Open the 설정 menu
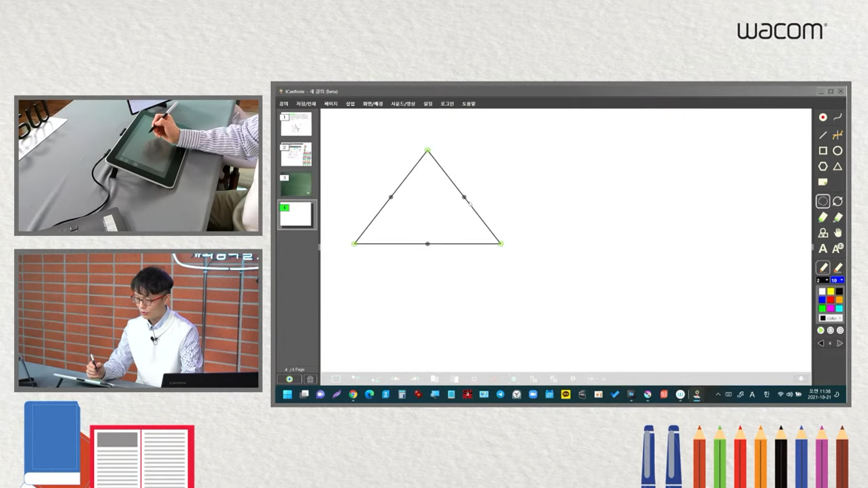868x488 pixels. point(428,104)
